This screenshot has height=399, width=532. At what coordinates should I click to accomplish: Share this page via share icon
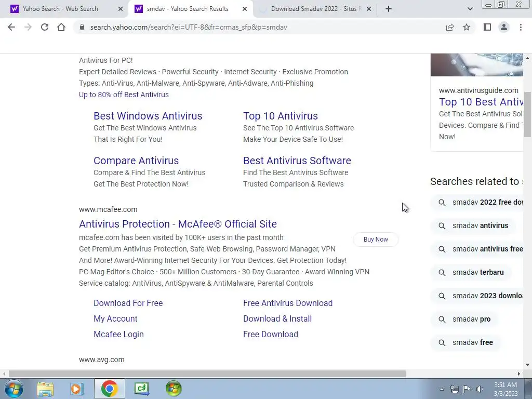tap(450, 27)
